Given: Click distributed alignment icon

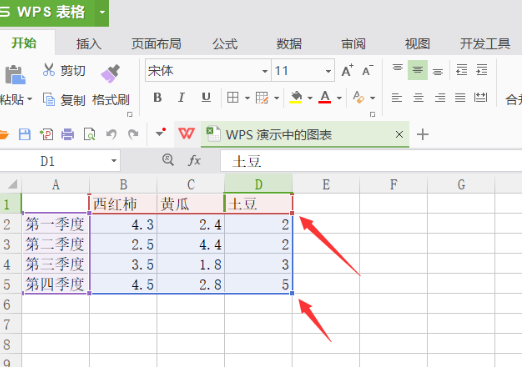Looking at the screenshot, I should pos(480,98).
